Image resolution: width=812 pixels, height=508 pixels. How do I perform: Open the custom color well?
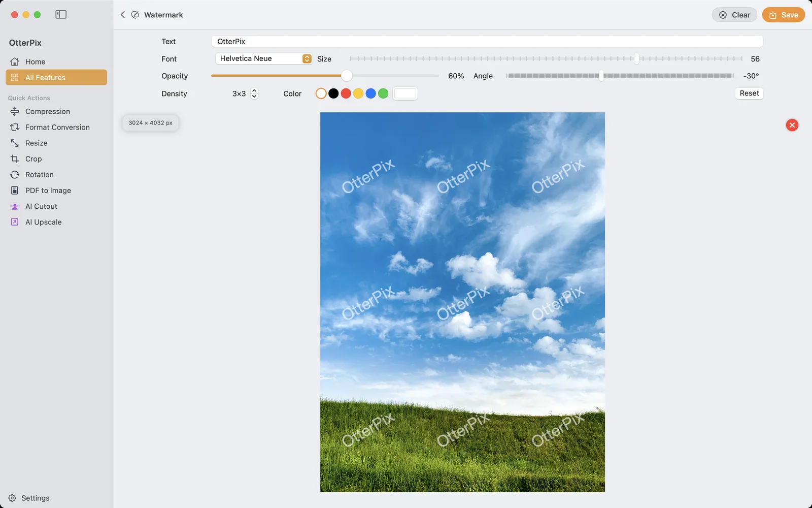pyautogui.click(x=405, y=93)
